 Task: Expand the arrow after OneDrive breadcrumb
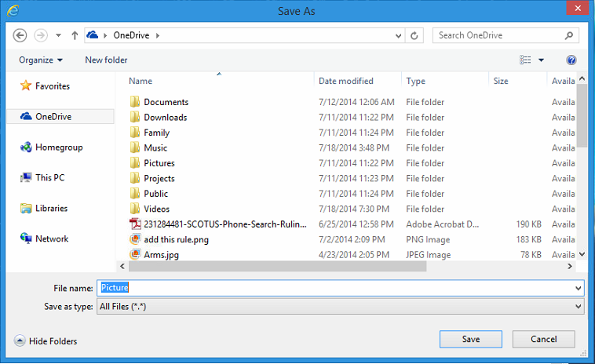click(x=158, y=35)
